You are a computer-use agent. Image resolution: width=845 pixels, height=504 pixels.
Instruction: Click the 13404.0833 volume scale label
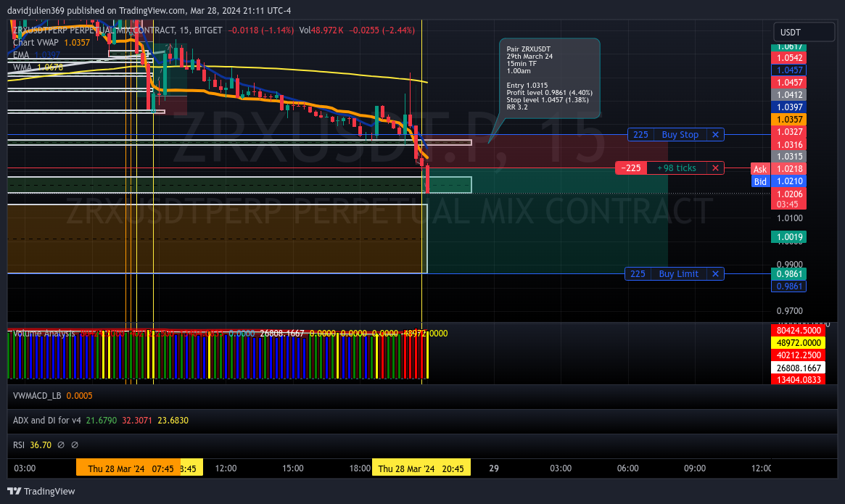(799, 380)
